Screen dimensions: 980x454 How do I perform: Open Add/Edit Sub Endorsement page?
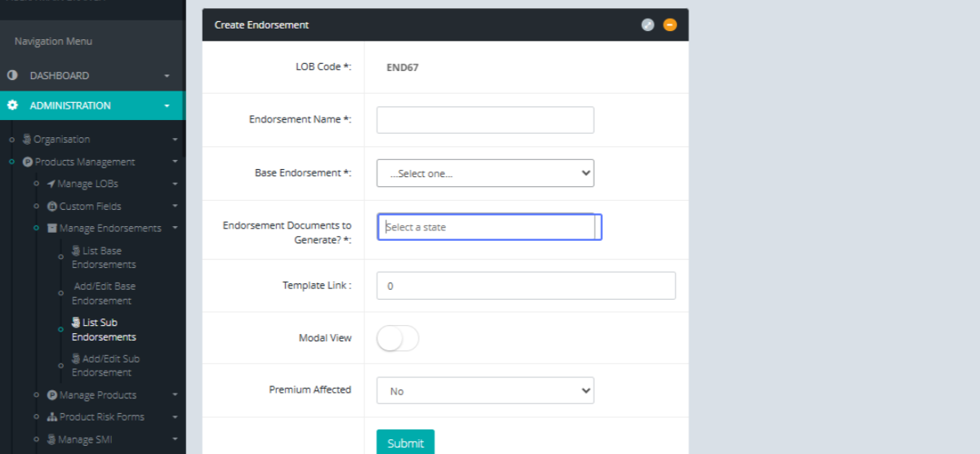pos(105,365)
